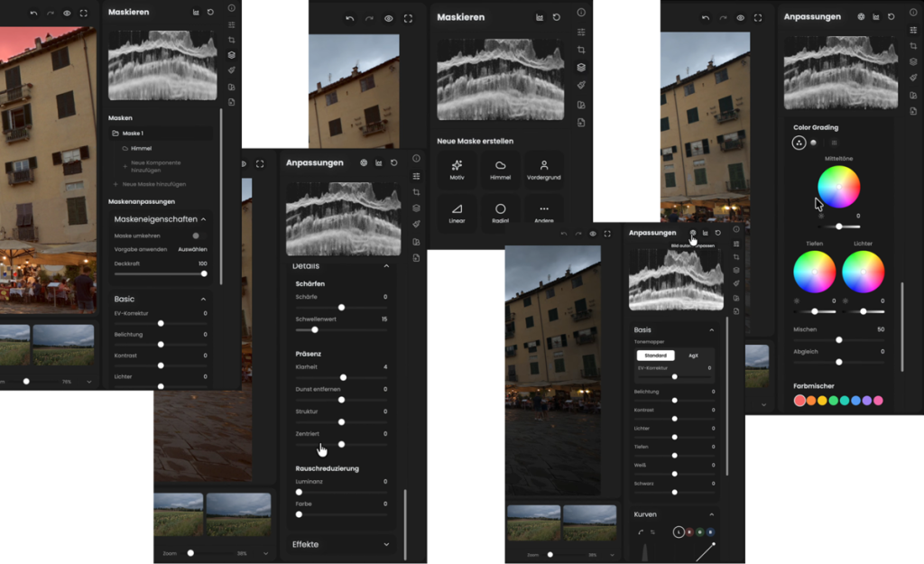The image size is (924, 564).
Task: Click the crop icon in the Basis window sidebar
Action: 736,257
